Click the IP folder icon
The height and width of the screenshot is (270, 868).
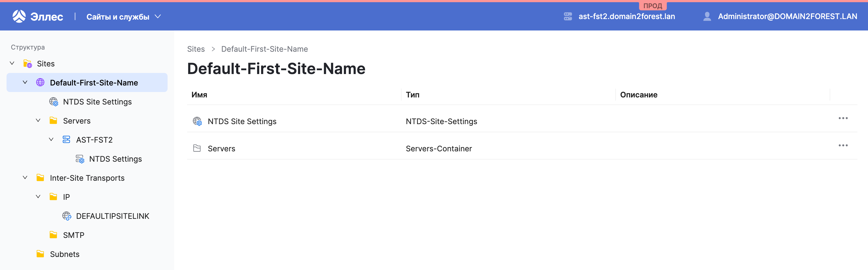pos(53,197)
